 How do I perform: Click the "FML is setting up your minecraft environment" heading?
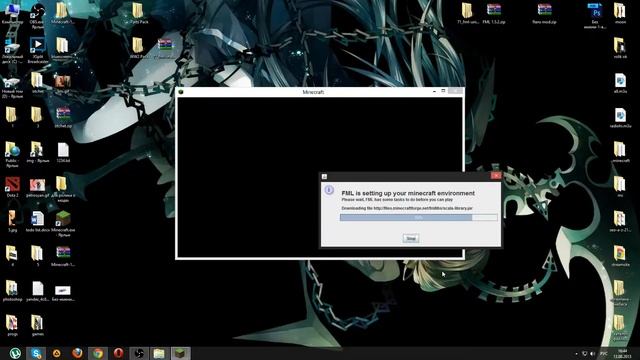(408, 193)
